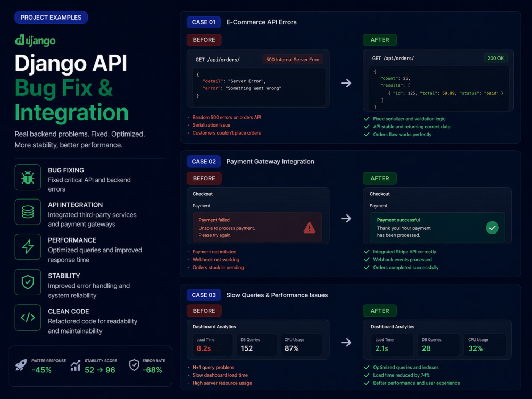This screenshot has width=532, height=399.
Task: Click the green checkmark circle in Payment successful
Action: point(492,227)
